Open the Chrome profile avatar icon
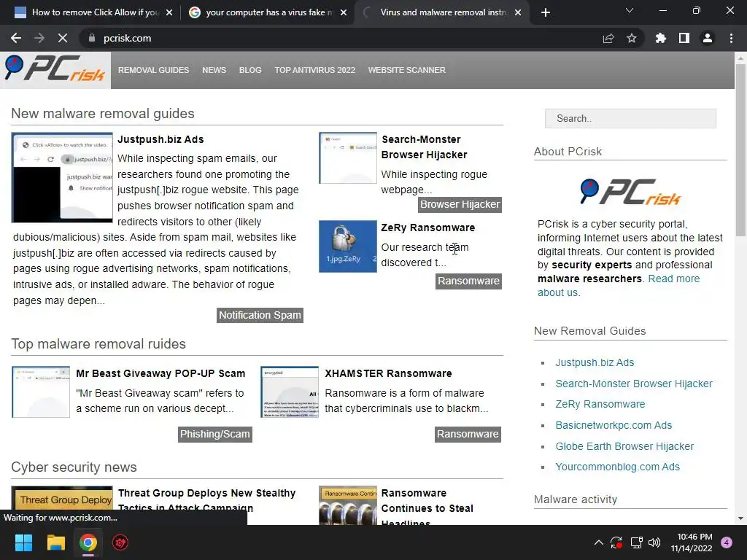 click(x=708, y=38)
